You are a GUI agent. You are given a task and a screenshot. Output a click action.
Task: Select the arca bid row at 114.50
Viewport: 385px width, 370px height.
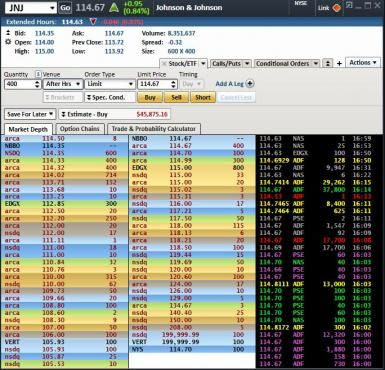65,138
